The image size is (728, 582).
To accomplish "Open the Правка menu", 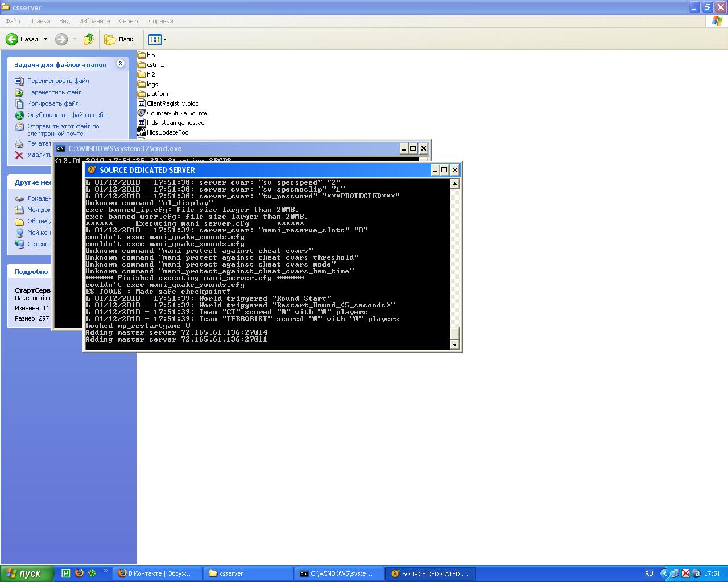I will pos(39,21).
